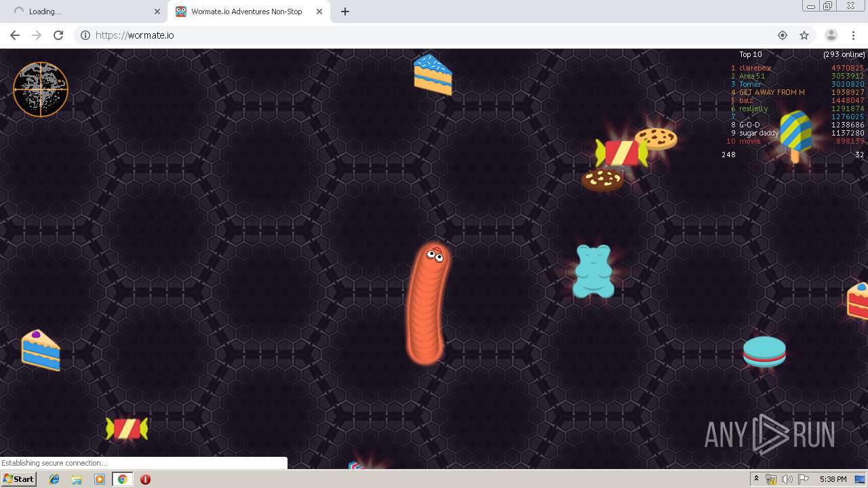
Task: Open the Chrome three-dot menu
Action: (853, 35)
